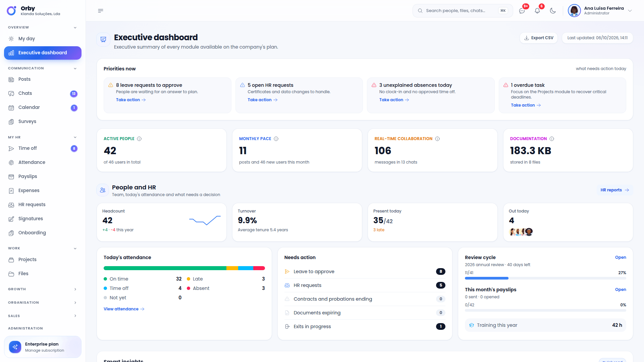This screenshot has height=362, width=644.
Task: Click the Projects icon in sidebar
Action: (11, 260)
